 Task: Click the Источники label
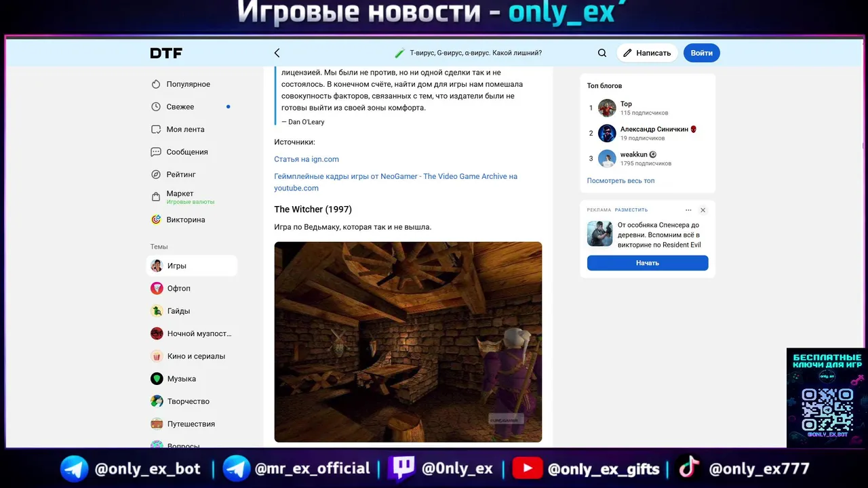coord(294,142)
